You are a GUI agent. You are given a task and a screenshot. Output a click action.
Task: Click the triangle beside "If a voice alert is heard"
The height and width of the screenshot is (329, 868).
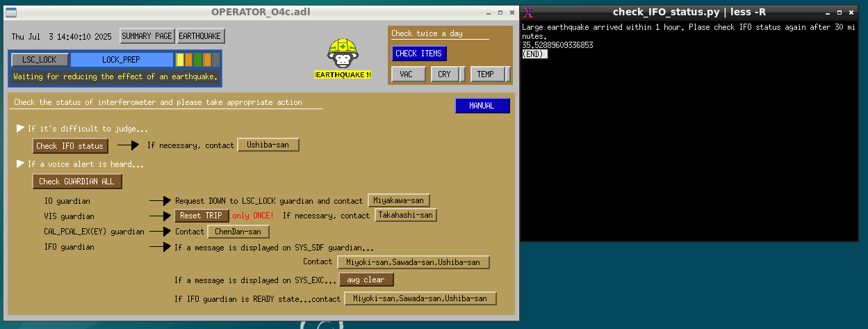[x=20, y=164]
